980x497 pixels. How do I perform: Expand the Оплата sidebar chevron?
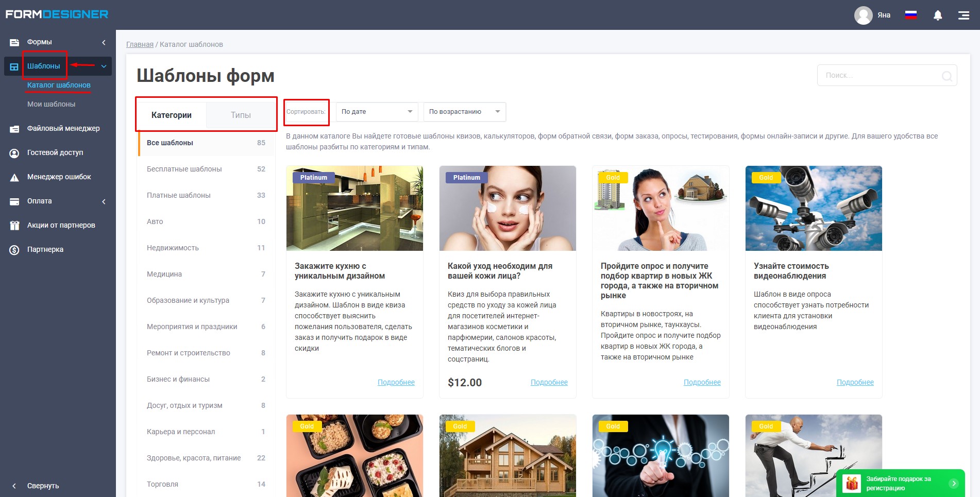[x=104, y=201]
